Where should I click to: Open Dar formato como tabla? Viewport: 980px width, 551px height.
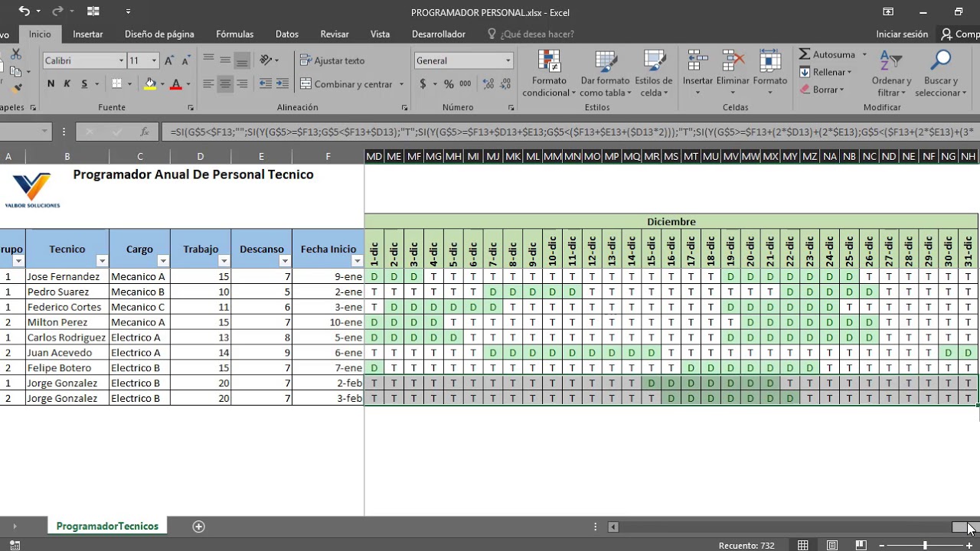(605, 74)
